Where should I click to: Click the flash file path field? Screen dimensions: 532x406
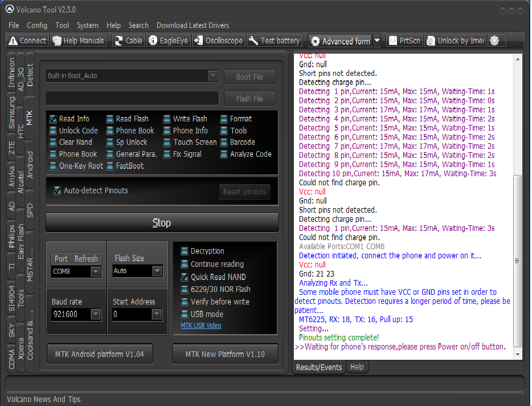133,99
